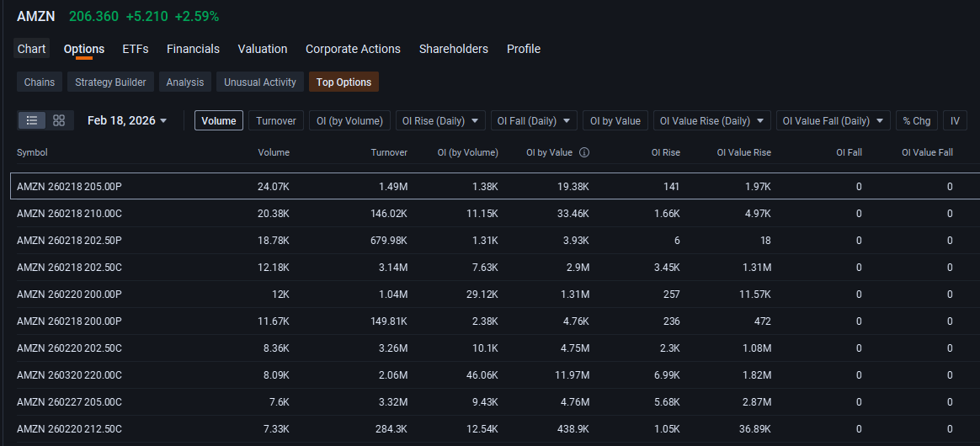
Task: Open the Strategy Builder sub-tab
Action: coord(110,82)
